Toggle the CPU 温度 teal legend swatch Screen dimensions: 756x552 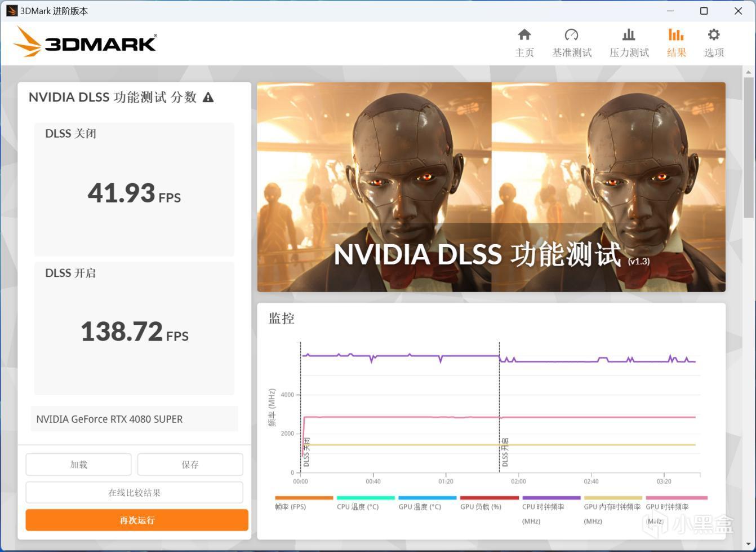(366, 498)
